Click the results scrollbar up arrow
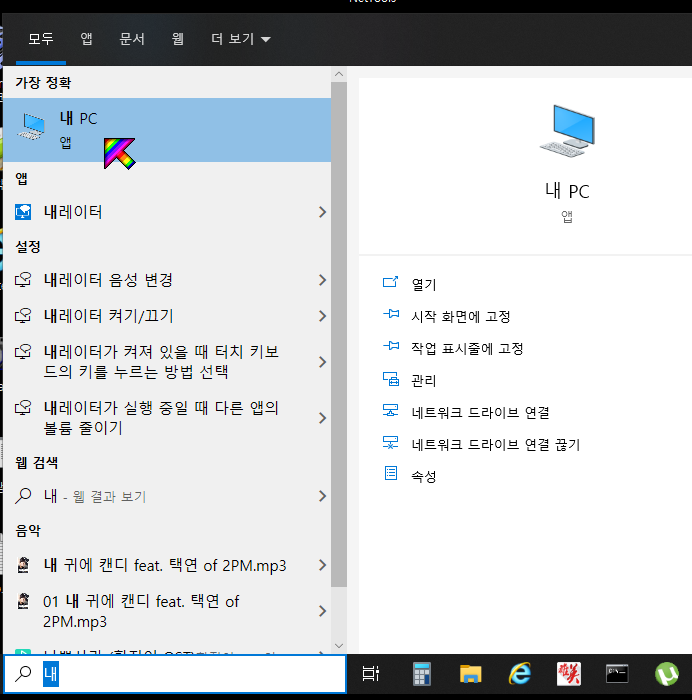 339,74
